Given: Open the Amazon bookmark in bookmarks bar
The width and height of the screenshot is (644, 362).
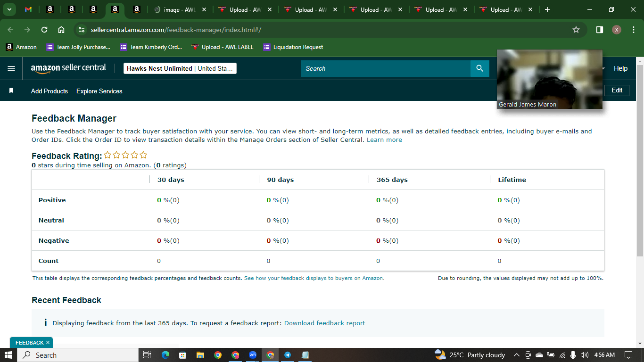Looking at the screenshot, I should point(21,47).
